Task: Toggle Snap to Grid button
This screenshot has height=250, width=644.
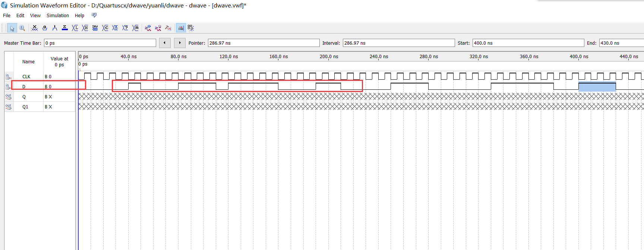Action: coord(181,28)
